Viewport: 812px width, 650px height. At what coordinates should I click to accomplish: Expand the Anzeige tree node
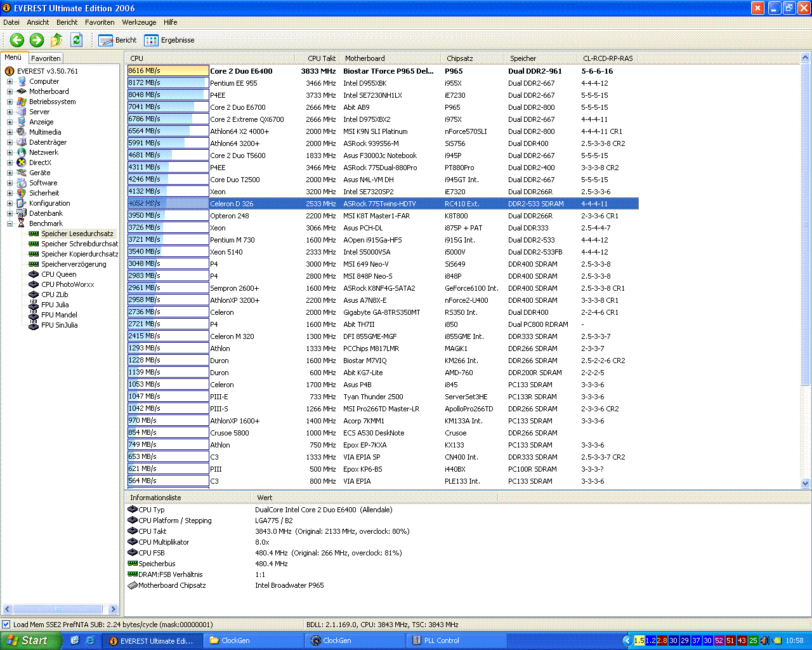click(10, 122)
